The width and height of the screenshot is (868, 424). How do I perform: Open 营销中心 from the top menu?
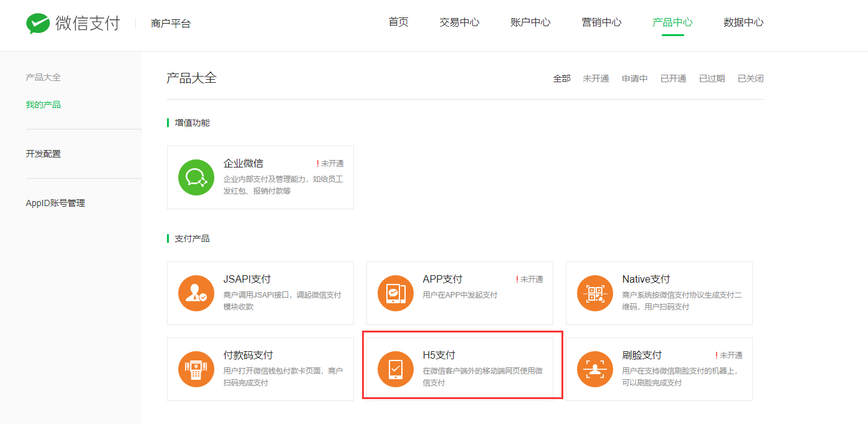tap(601, 22)
